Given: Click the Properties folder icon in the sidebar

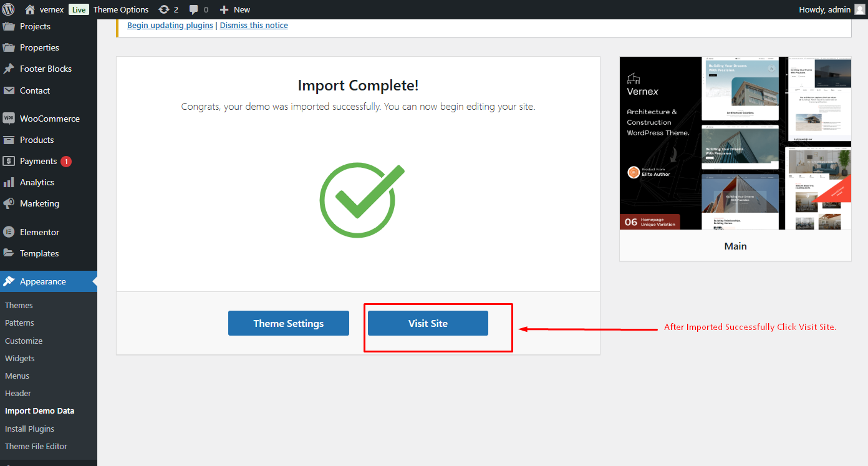Looking at the screenshot, I should tap(9, 47).
